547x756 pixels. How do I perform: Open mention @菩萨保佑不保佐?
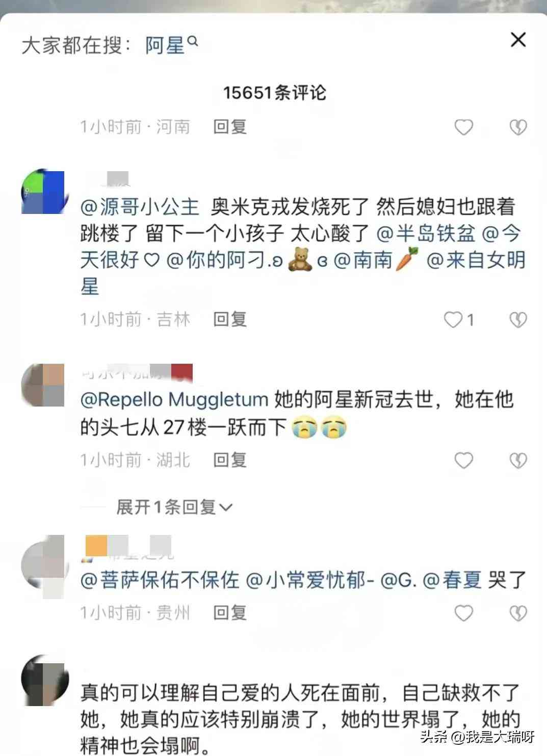pyautogui.click(x=160, y=580)
